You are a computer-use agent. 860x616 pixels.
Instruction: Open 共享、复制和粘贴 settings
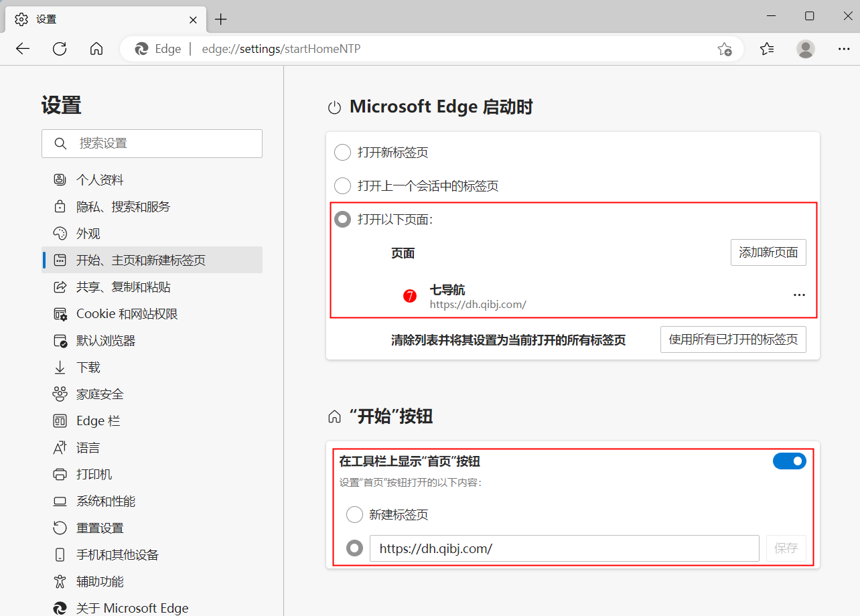point(152,287)
